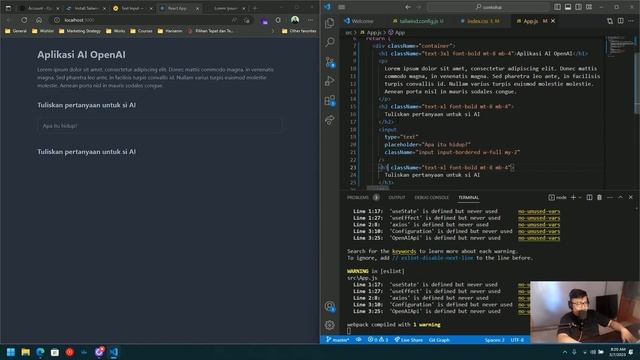Click the Apa itu hidup? input field

159,126
